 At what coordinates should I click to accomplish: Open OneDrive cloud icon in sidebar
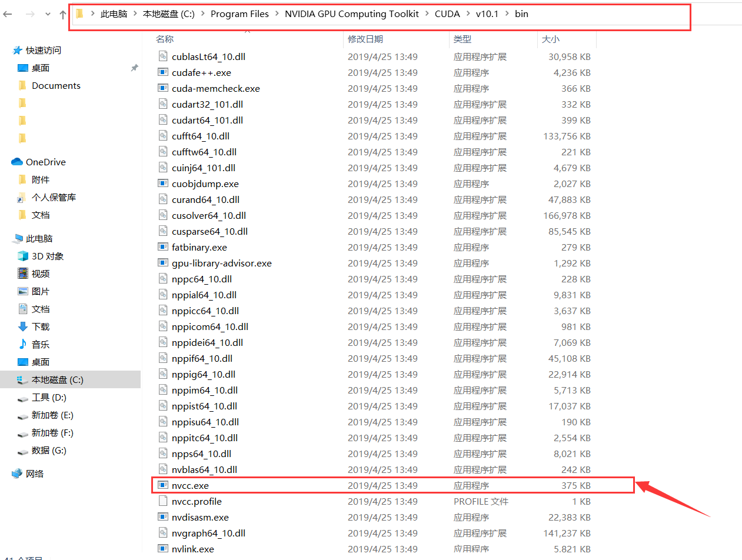(16, 162)
